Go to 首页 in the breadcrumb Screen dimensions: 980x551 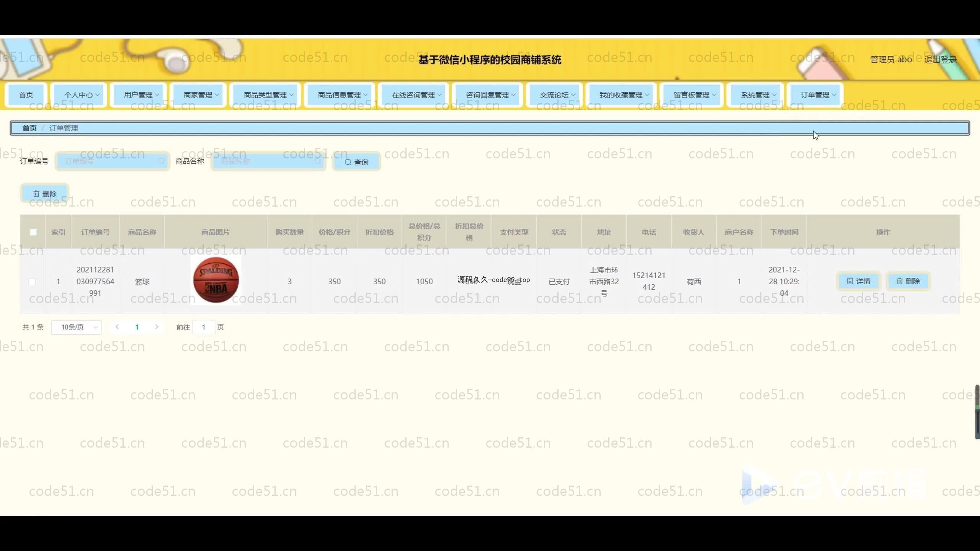29,128
